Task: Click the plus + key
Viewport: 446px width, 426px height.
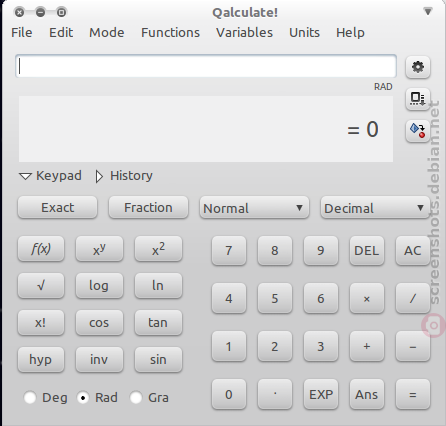Action: (x=367, y=347)
